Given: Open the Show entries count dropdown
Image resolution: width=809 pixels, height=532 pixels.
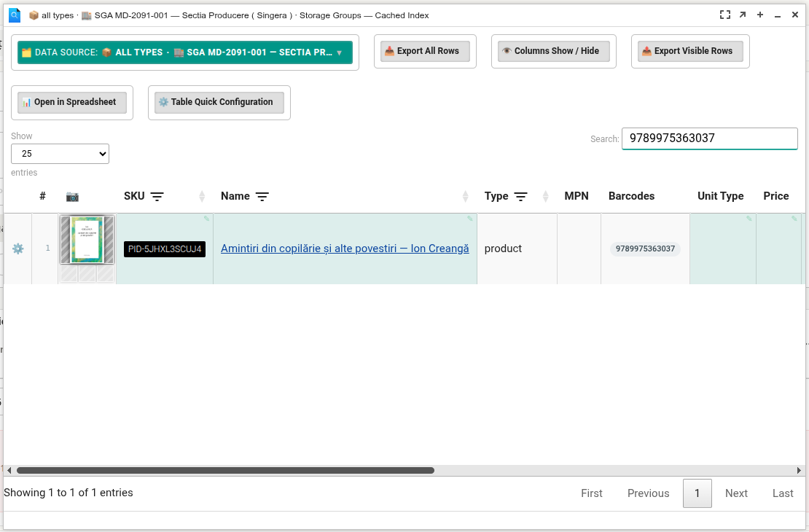Looking at the screenshot, I should coord(60,154).
